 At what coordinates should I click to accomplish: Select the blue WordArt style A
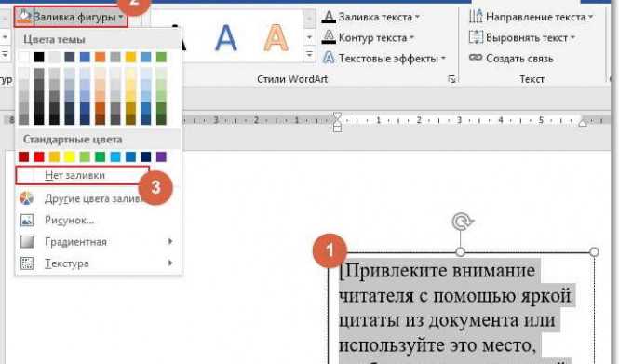pos(226,38)
